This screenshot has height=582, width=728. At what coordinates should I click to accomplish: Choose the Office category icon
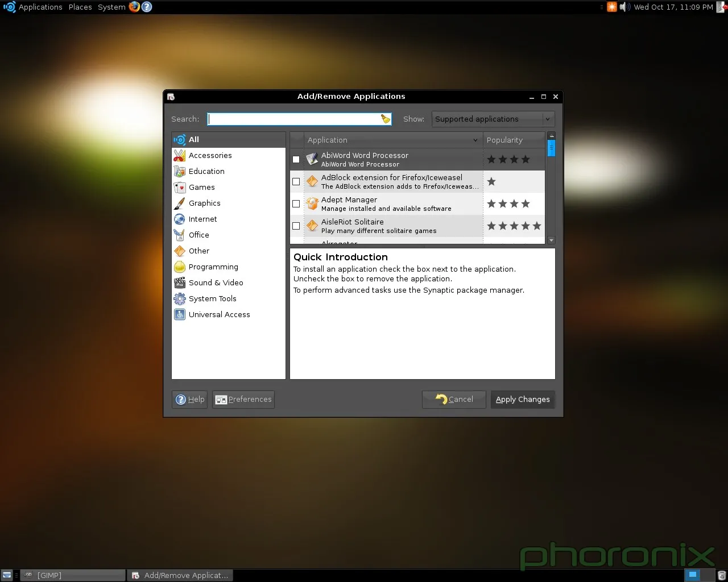(180, 235)
